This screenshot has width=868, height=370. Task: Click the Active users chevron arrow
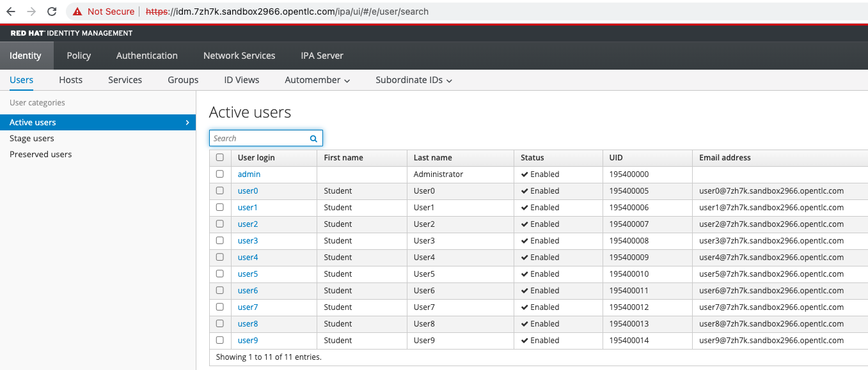pyautogui.click(x=187, y=122)
